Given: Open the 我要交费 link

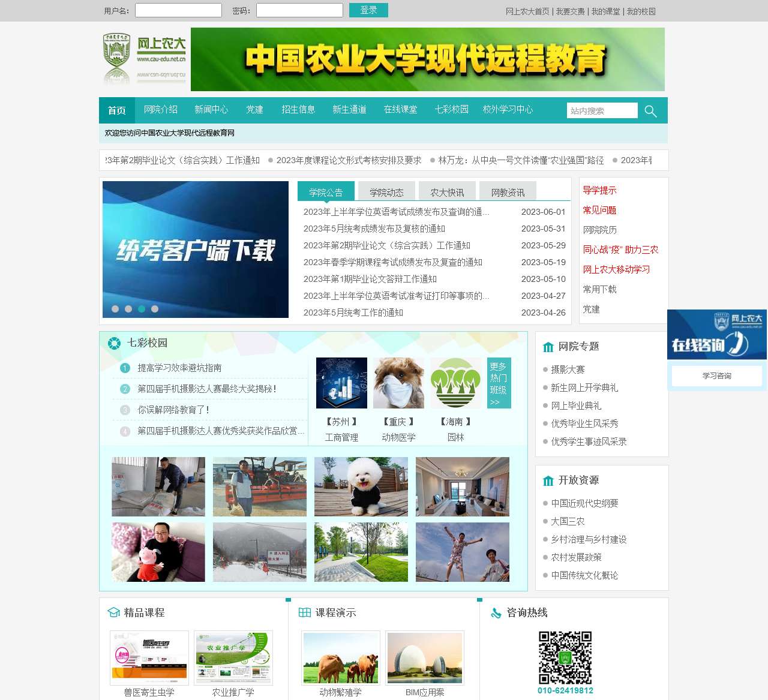Looking at the screenshot, I should 569,11.
